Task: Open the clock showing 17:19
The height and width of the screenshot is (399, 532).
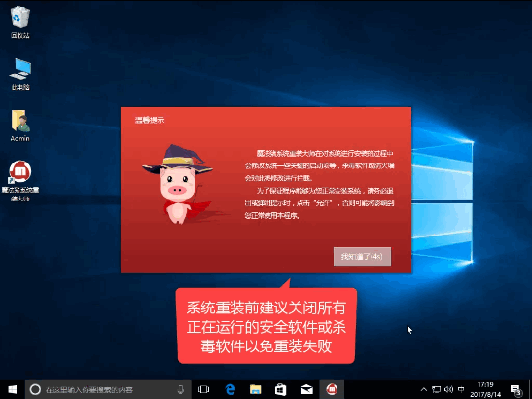Action: tap(485, 389)
